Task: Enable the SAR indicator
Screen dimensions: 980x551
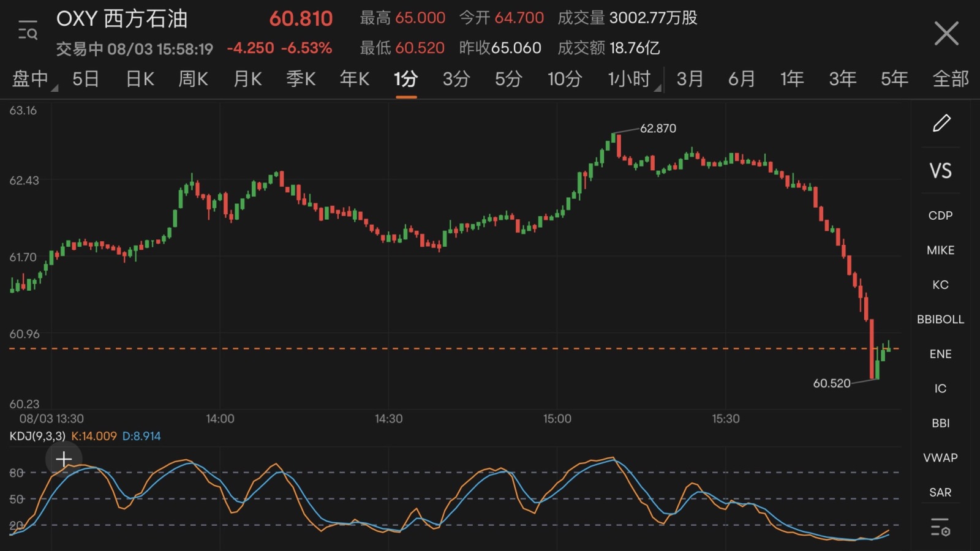Action: click(940, 492)
